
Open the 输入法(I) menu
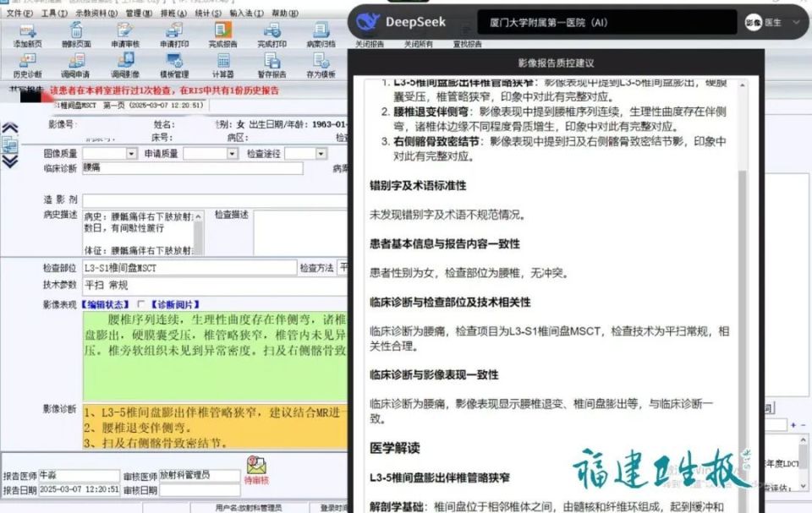[246, 13]
